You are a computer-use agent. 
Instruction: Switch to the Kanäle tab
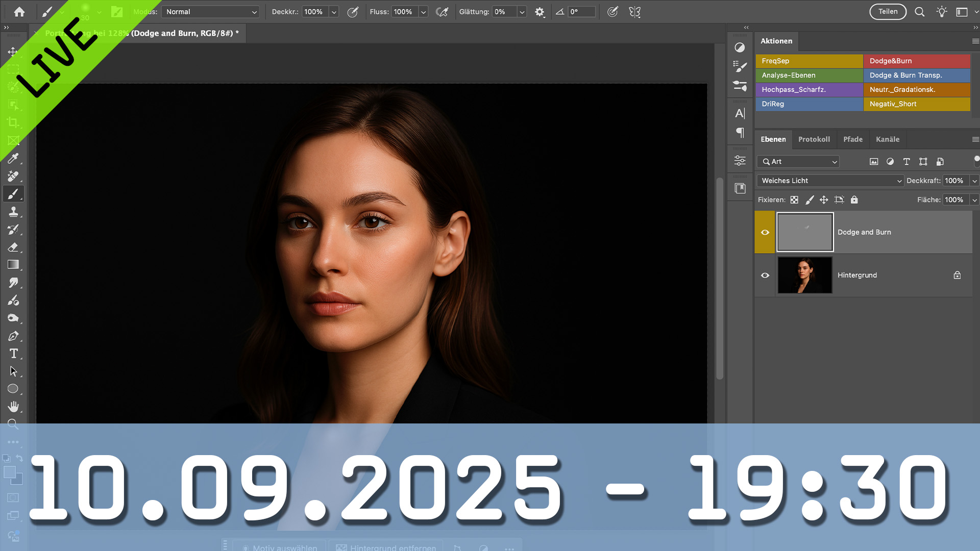click(x=888, y=139)
